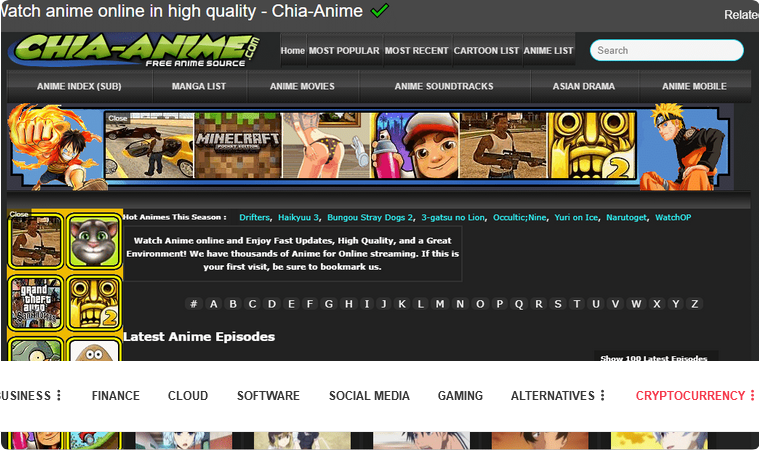Open the MOST RECENT page

[417, 50]
